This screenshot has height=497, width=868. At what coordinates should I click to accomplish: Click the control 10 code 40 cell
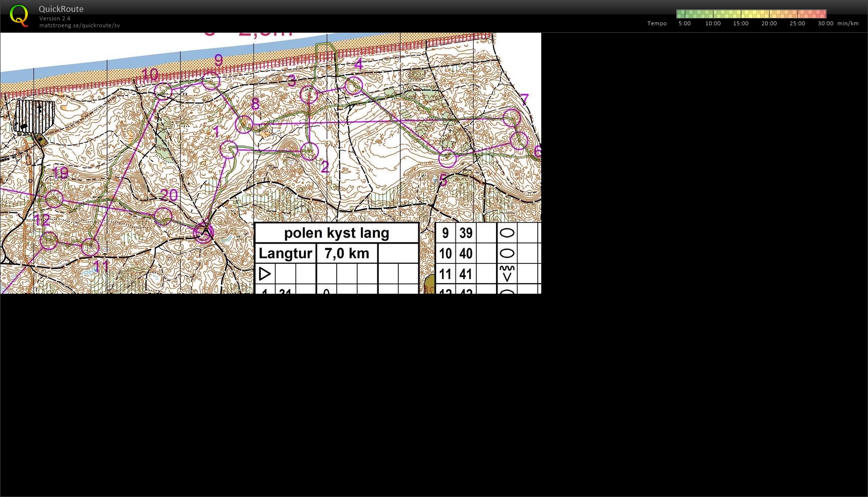pos(466,253)
